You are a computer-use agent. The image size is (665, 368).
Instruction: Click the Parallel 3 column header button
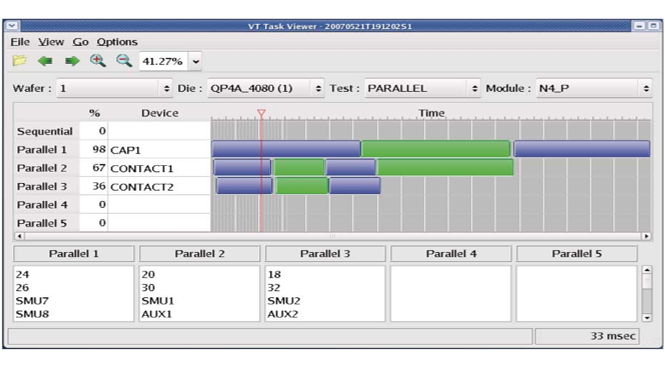click(x=325, y=254)
